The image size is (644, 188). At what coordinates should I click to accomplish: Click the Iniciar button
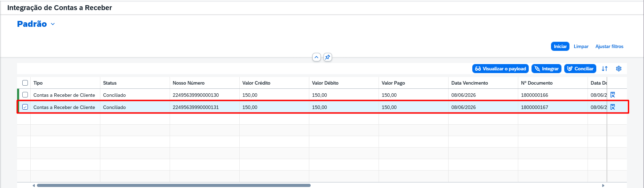pos(560,46)
